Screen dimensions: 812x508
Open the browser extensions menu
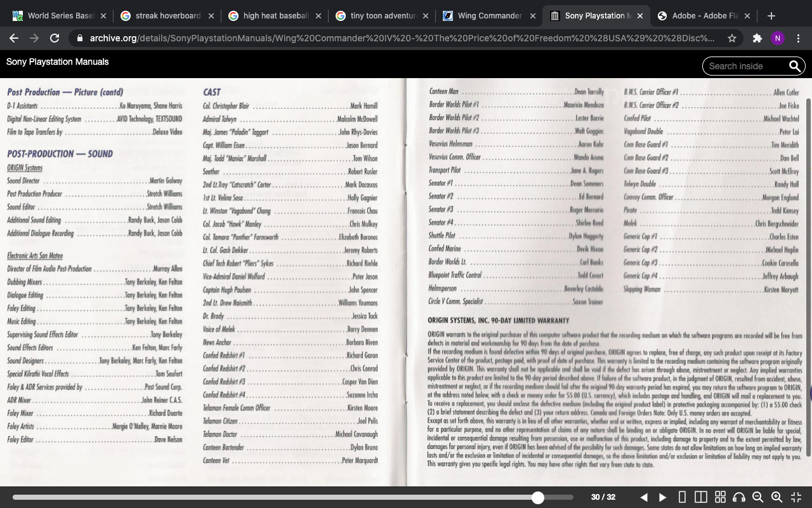pos(757,38)
